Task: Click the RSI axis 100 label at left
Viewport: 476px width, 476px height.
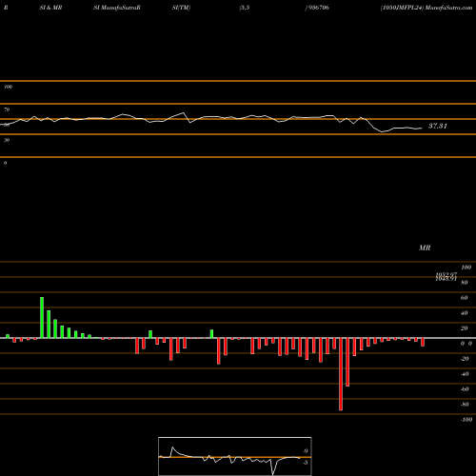Action: [x=8, y=87]
